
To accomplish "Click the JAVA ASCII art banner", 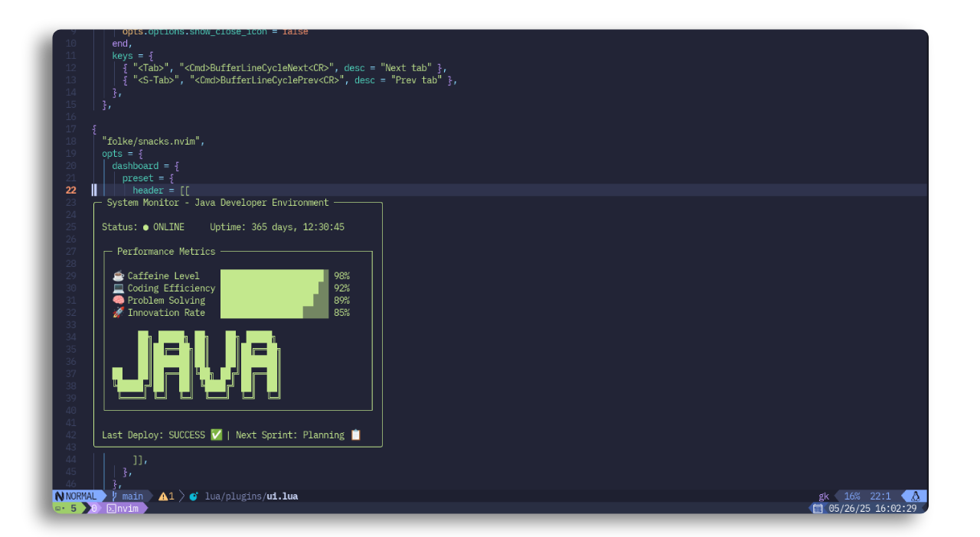I will coord(197,364).
